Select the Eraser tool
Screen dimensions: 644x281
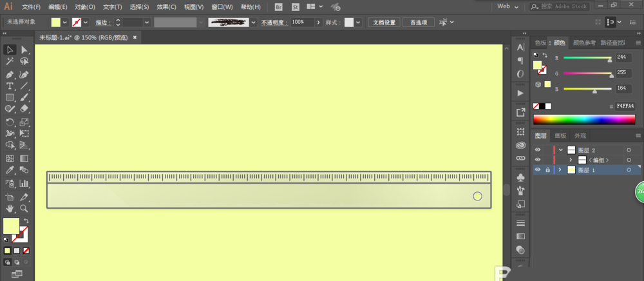click(24, 108)
